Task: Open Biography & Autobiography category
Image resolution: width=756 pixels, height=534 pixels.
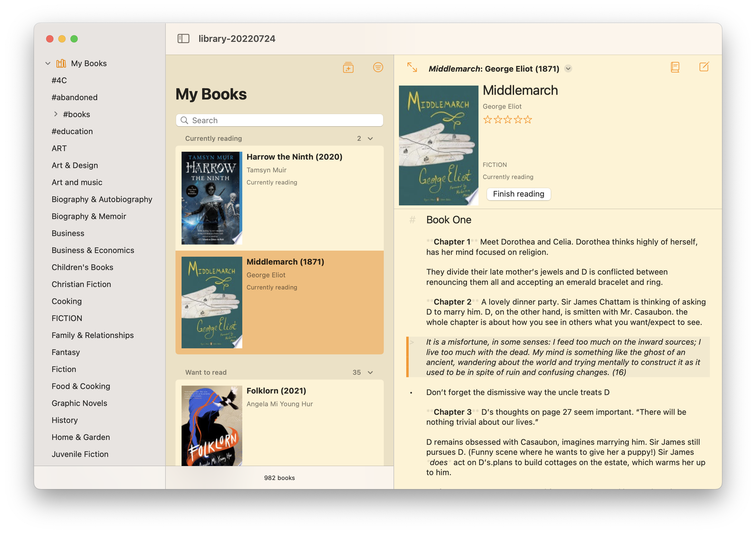Action: [102, 199]
